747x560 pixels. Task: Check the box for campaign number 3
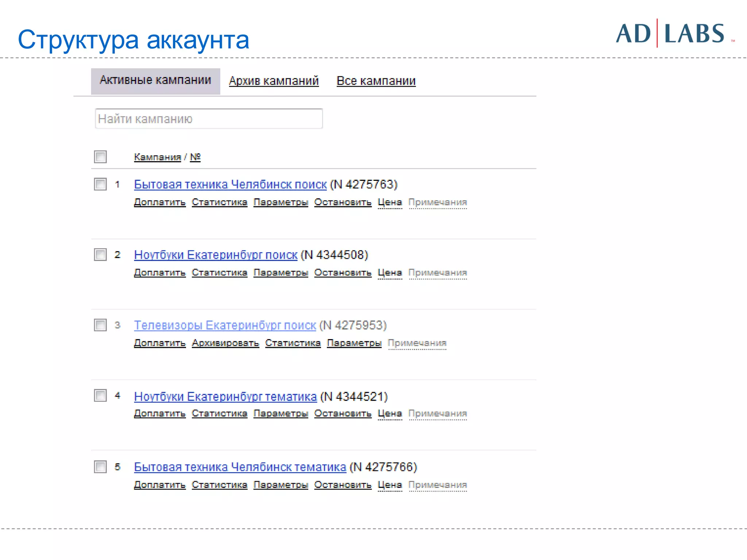100,325
